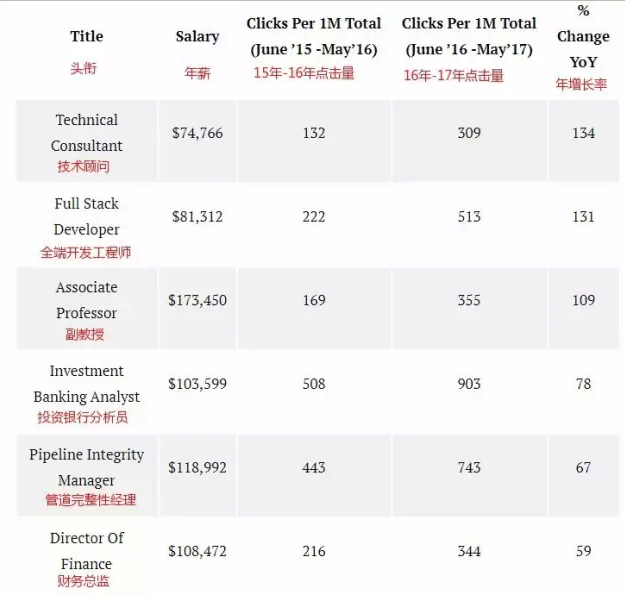Click the $81,312 salary cell
Viewport: 625px width, 596px height.
tap(197, 217)
